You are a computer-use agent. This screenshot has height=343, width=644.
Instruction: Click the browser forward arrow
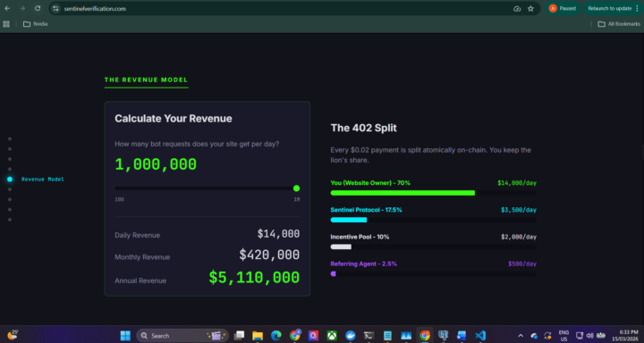tap(22, 8)
